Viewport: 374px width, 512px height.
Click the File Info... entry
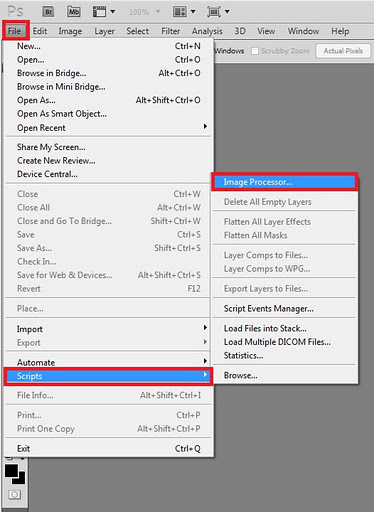point(108,395)
